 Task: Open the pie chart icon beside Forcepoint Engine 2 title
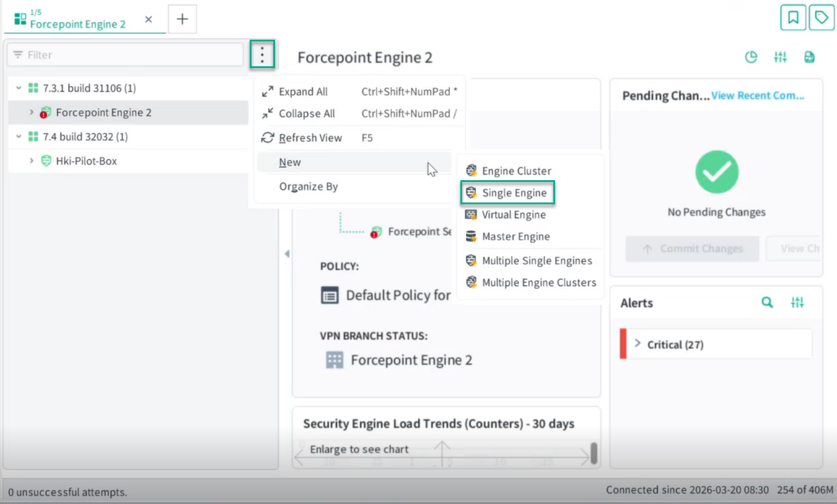(x=751, y=58)
